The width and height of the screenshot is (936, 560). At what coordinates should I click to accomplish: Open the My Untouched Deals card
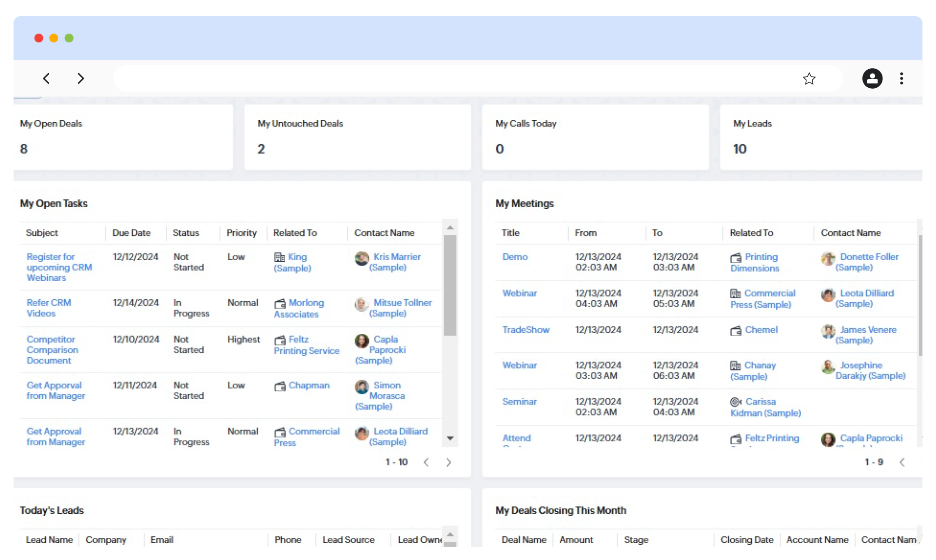(x=357, y=137)
